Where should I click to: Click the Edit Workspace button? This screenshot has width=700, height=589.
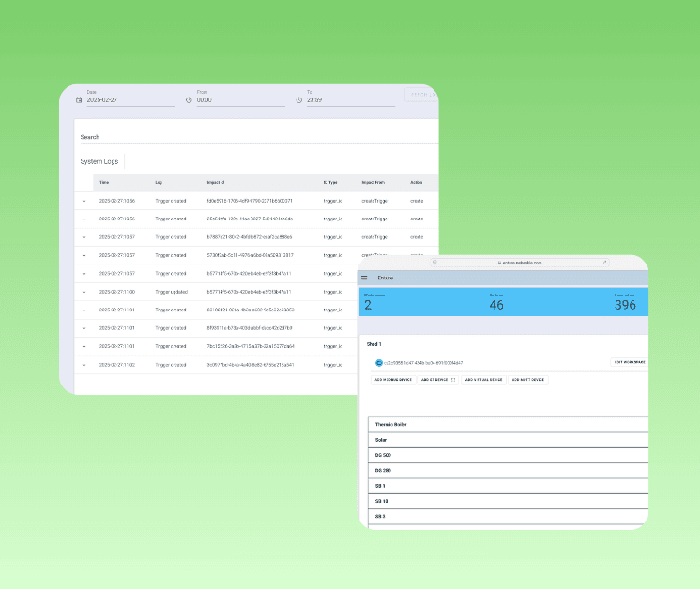point(630,362)
